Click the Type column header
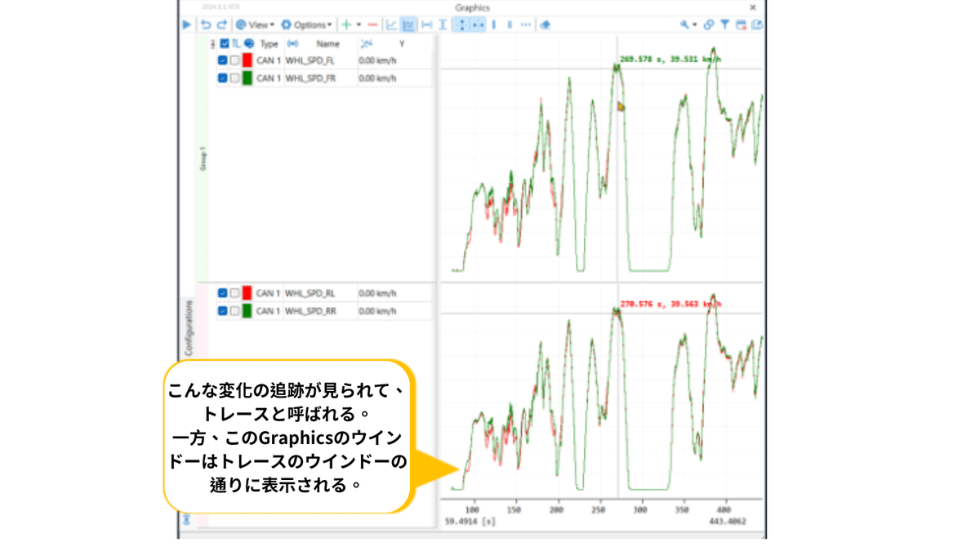 coord(269,44)
